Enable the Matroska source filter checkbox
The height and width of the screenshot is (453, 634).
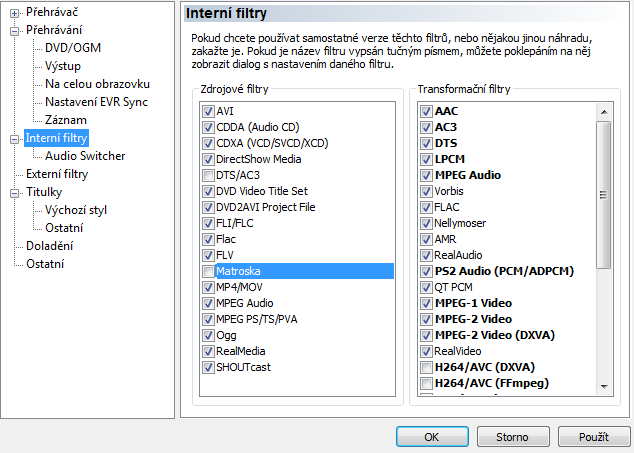pyautogui.click(x=208, y=271)
